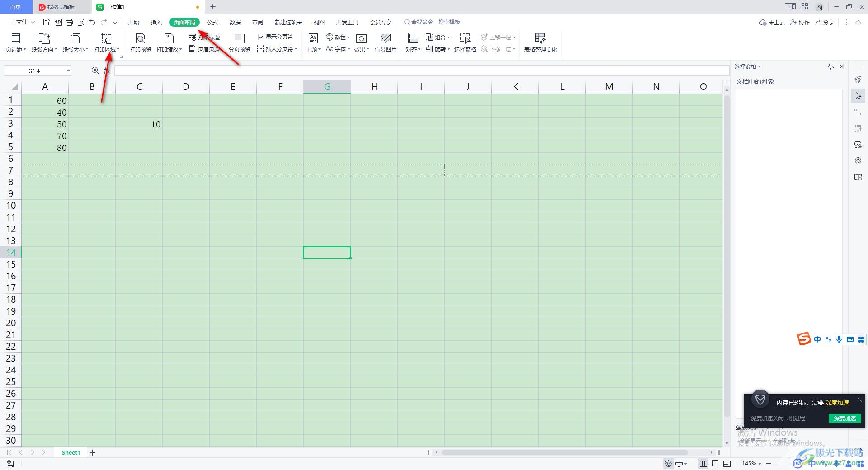Screen dimensions: 868x470
Task: Open the 打印区域 print area tool
Action: pyautogui.click(x=107, y=43)
